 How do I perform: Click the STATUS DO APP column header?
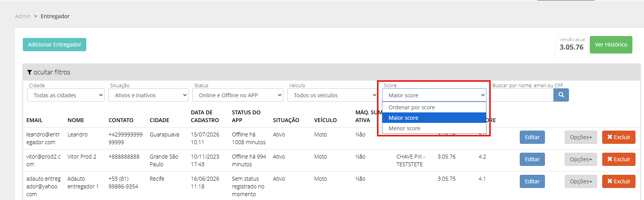pos(246,116)
